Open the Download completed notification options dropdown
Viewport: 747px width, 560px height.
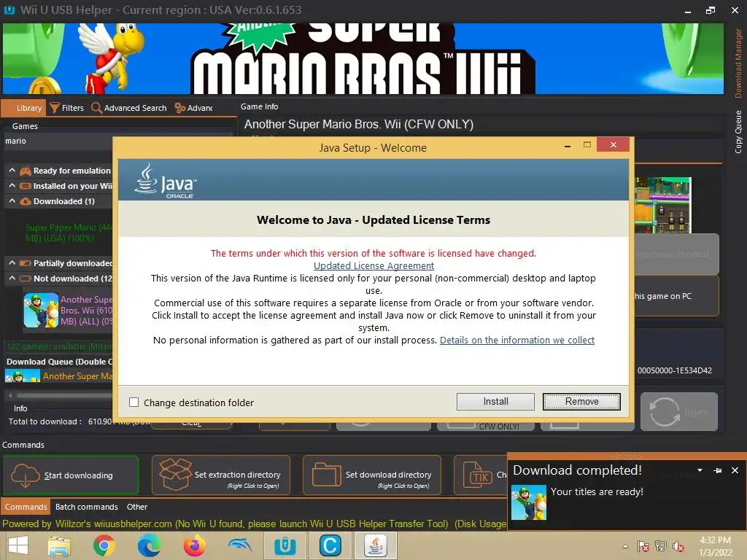[x=700, y=470]
